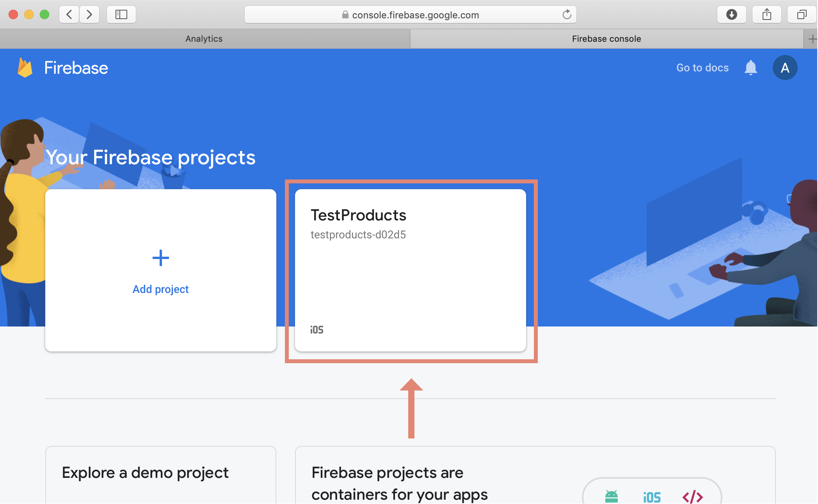Reload the page with the refresh icon

[x=567, y=15]
